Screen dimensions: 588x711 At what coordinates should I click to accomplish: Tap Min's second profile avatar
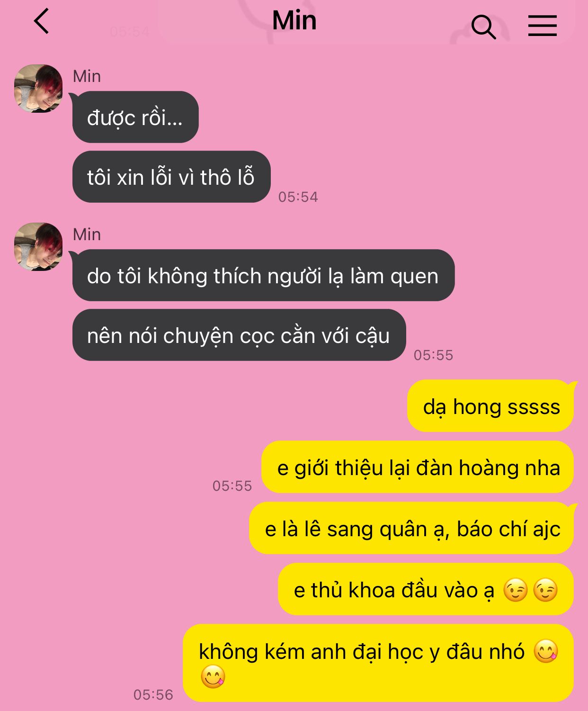point(38,247)
